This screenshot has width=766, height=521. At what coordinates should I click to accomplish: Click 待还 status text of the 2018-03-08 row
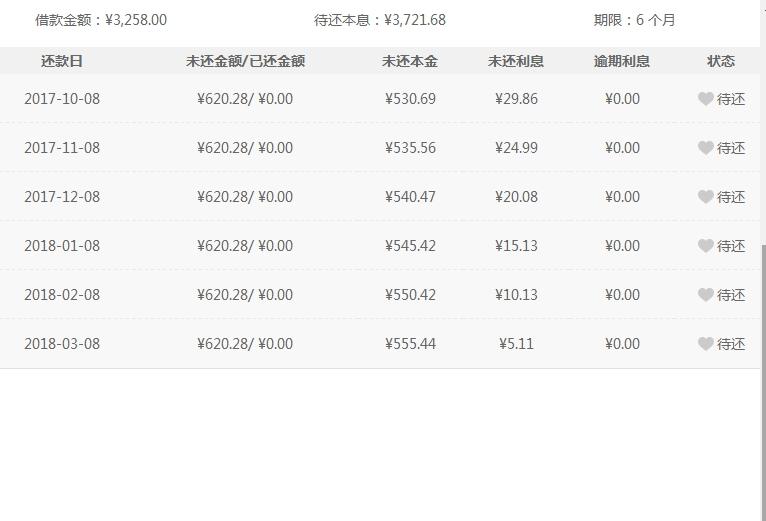coord(731,344)
